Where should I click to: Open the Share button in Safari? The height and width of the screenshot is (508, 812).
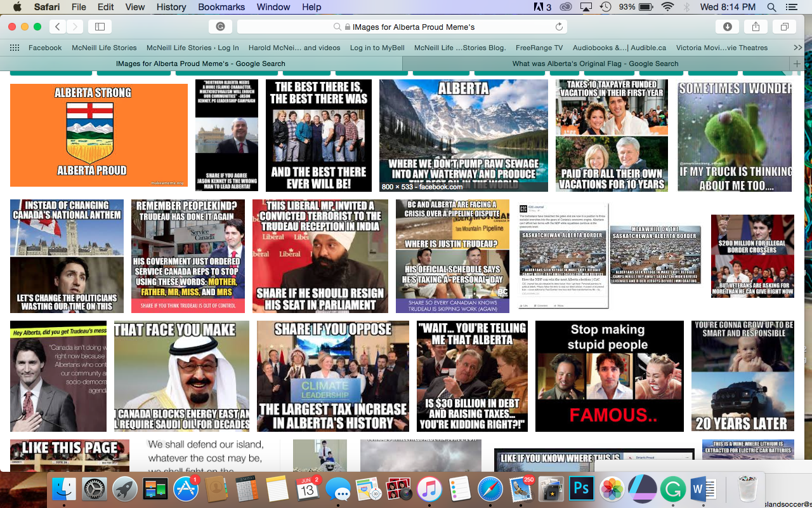pyautogui.click(x=756, y=27)
